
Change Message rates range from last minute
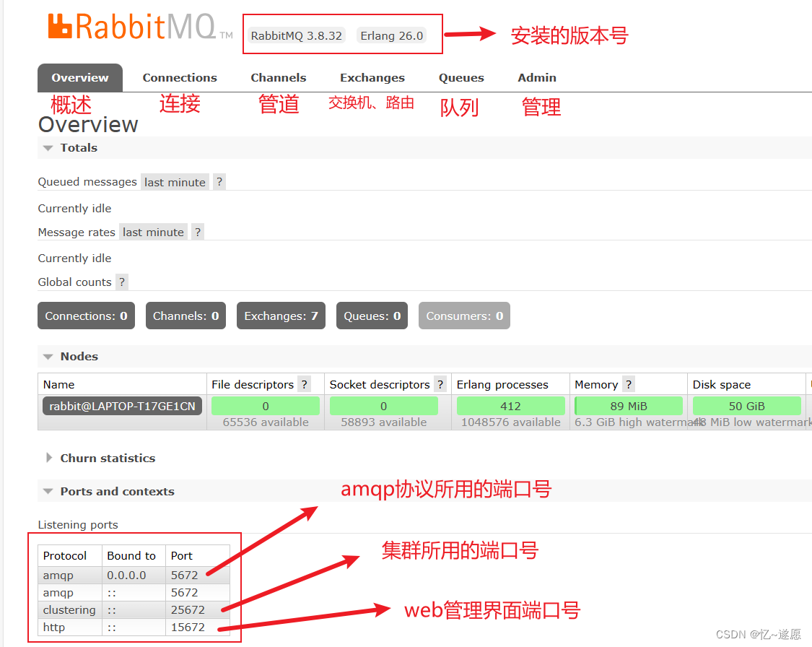click(x=153, y=232)
